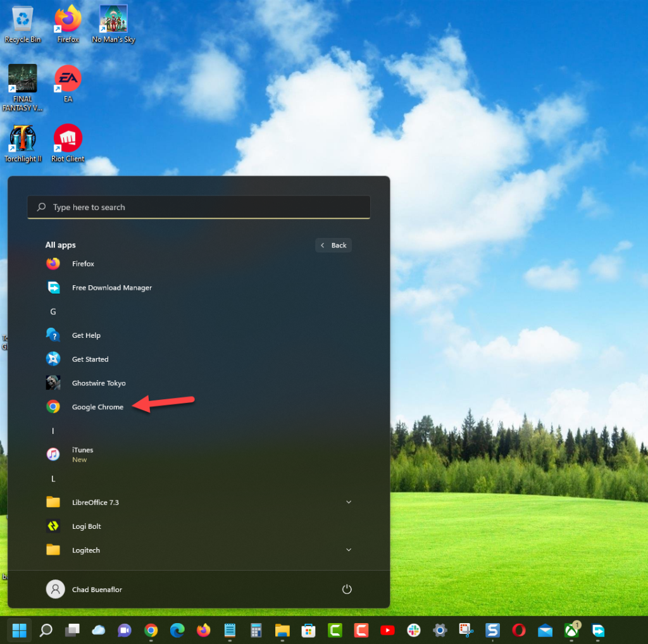The image size is (648, 644).
Task: Select the Final Fantasy desktop shortcut
Action: pyautogui.click(x=22, y=88)
